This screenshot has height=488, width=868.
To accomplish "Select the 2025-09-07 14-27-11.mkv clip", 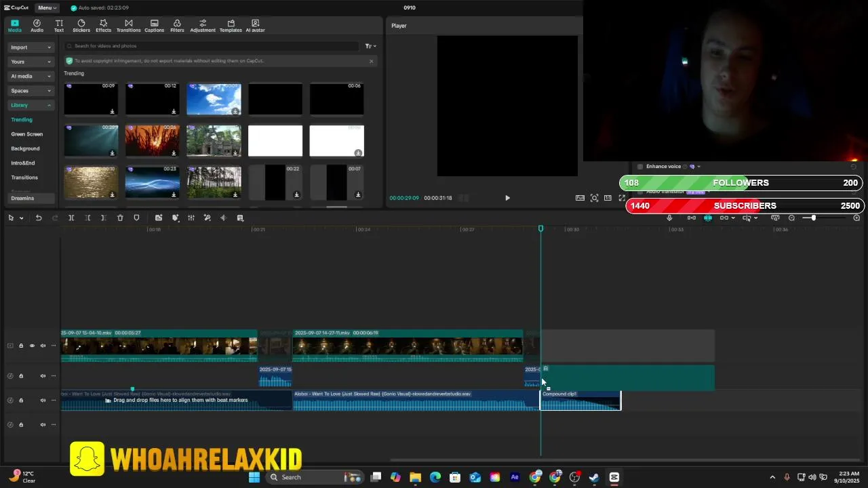I will (408, 346).
